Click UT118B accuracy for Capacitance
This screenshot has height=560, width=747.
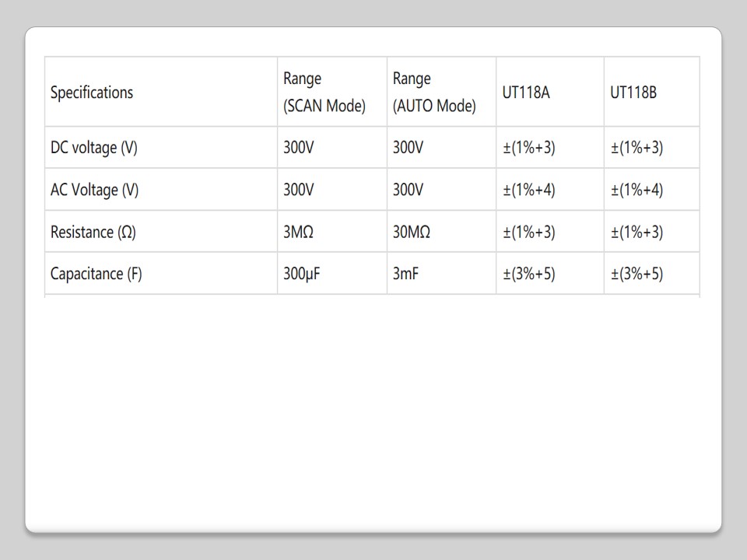pyautogui.click(x=637, y=274)
